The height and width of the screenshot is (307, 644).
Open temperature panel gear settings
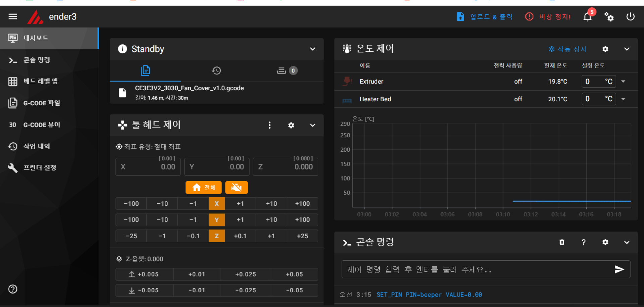click(x=605, y=49)
